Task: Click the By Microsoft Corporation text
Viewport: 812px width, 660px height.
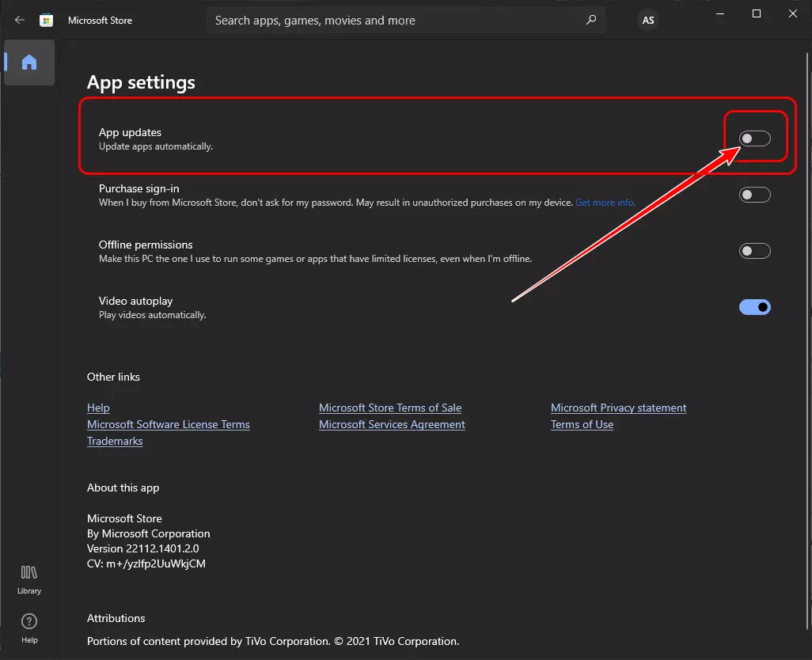Action: [149, 533]
